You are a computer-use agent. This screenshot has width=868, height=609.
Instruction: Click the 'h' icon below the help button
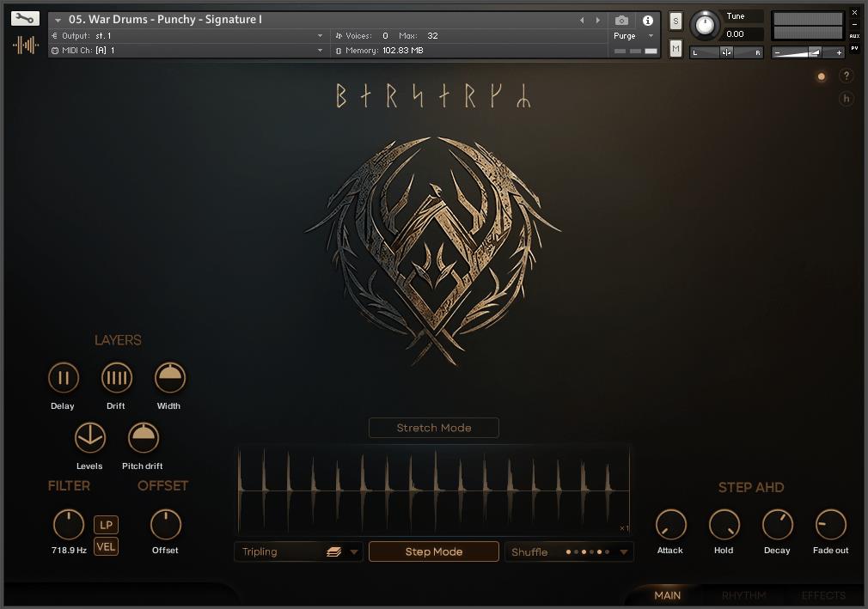pyautogui.click(x=847, y=99)
